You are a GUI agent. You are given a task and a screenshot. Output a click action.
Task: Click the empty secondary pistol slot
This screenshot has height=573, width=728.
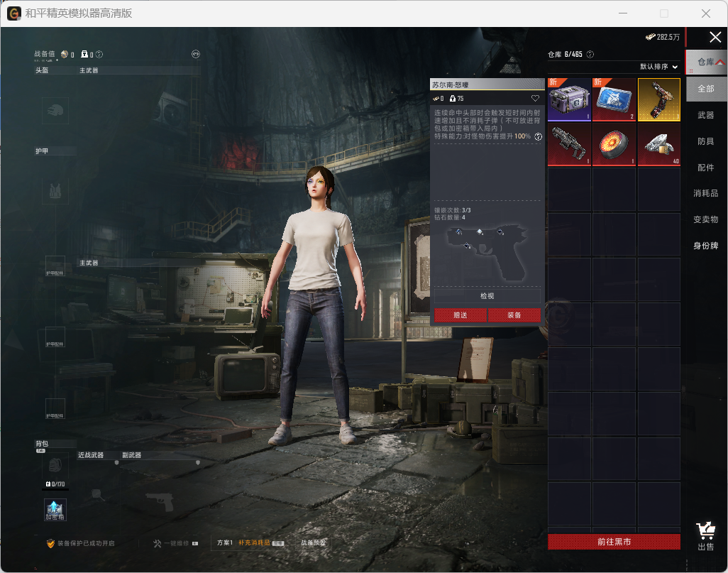(x=159, y=501)
